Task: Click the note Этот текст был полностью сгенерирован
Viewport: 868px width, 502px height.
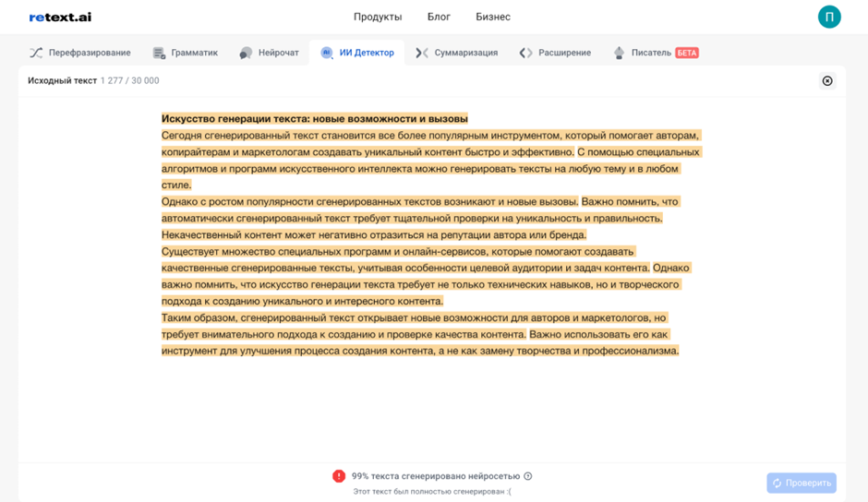Action: click(x=432, y=492)
